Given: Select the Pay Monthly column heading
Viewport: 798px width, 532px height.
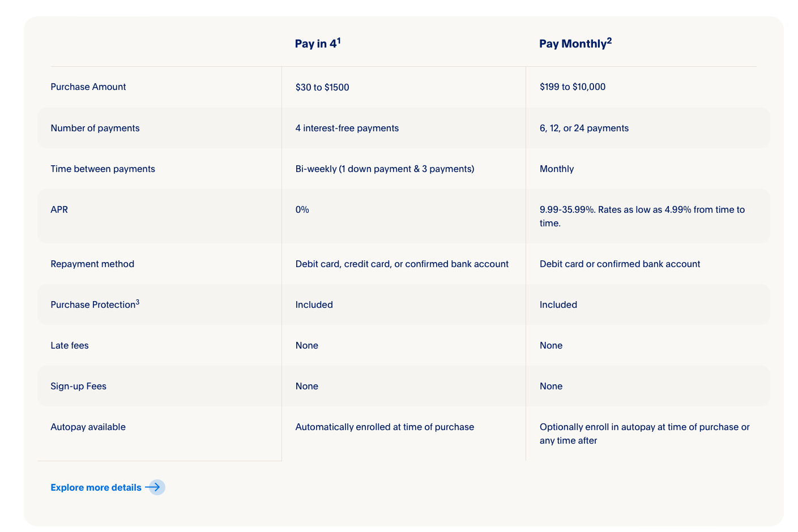Looking at the screenshot, I should pos(575,43).
